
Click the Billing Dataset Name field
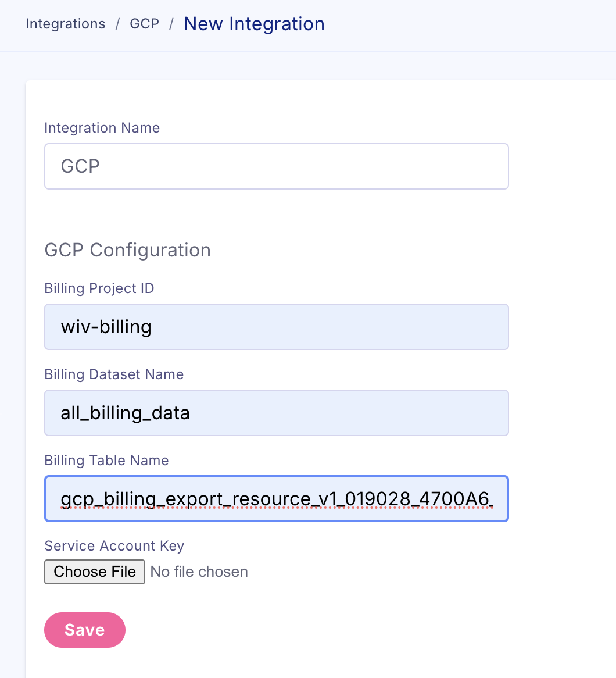point(276,413)
